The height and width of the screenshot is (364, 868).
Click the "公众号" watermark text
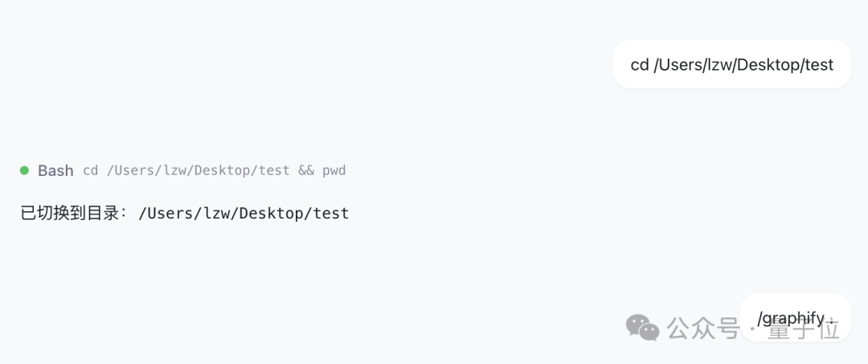click(x=703, y=328)
